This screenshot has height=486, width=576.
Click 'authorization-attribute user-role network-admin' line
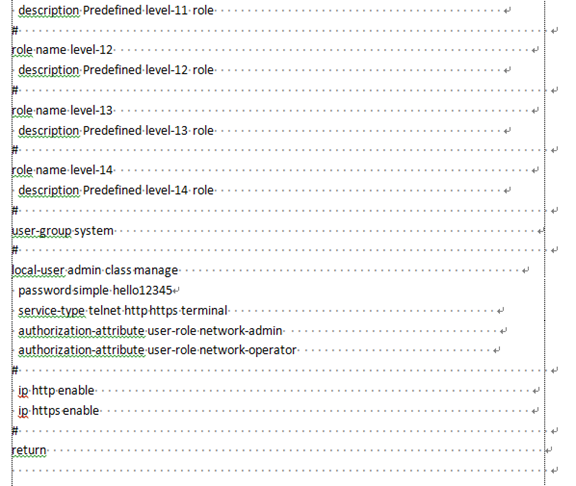coord(150,331)
